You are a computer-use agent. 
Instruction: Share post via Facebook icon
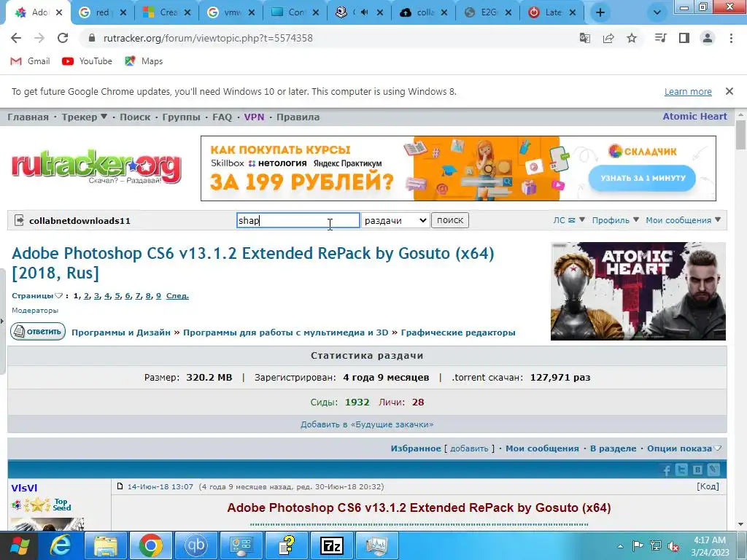click(x=666, y=470)
